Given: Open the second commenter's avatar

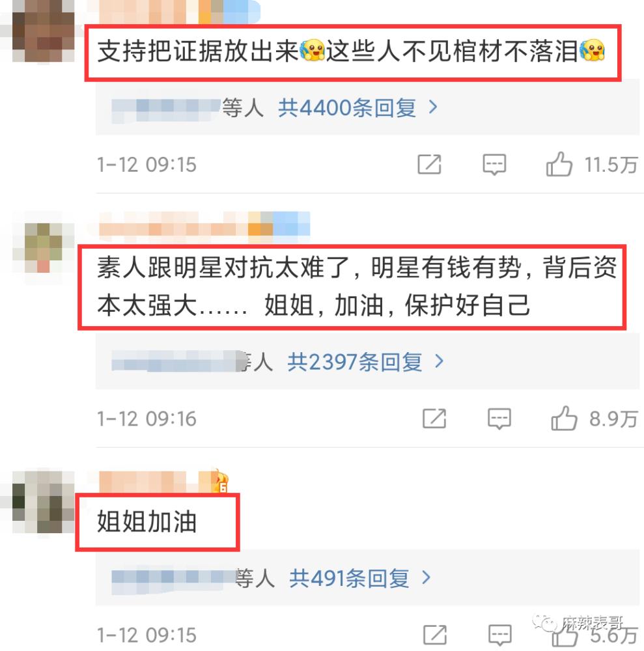Looking at the screenshot, I should coord(44,248).
